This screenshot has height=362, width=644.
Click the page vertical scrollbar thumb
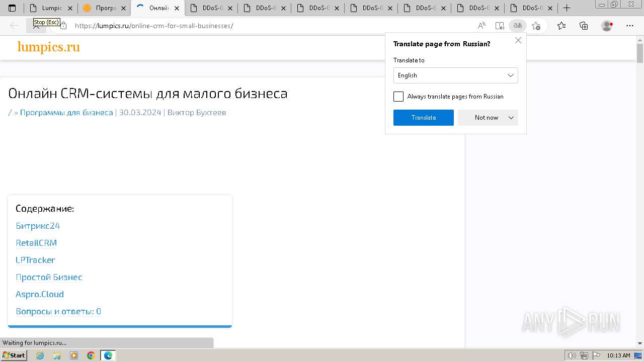click(640, 52)
